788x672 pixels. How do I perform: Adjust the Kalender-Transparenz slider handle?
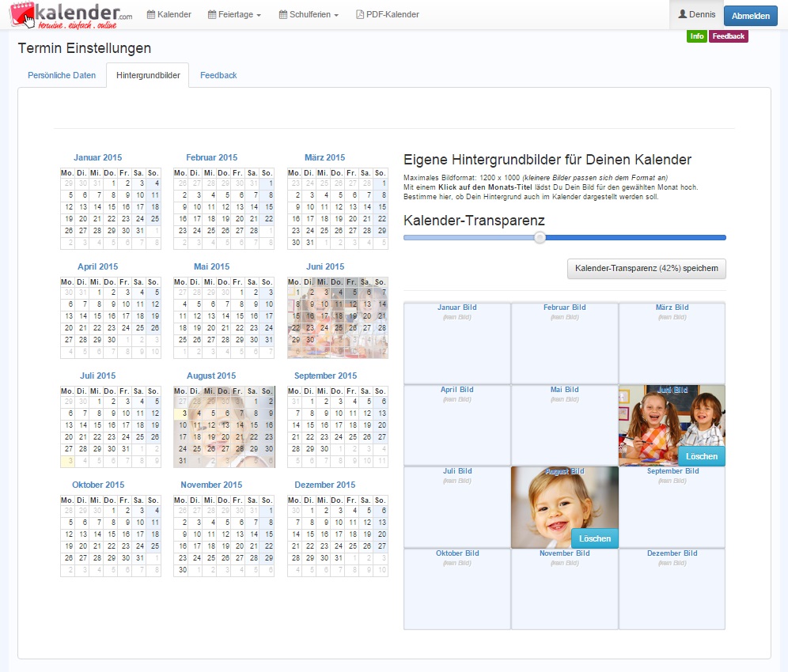coord(540,237)
